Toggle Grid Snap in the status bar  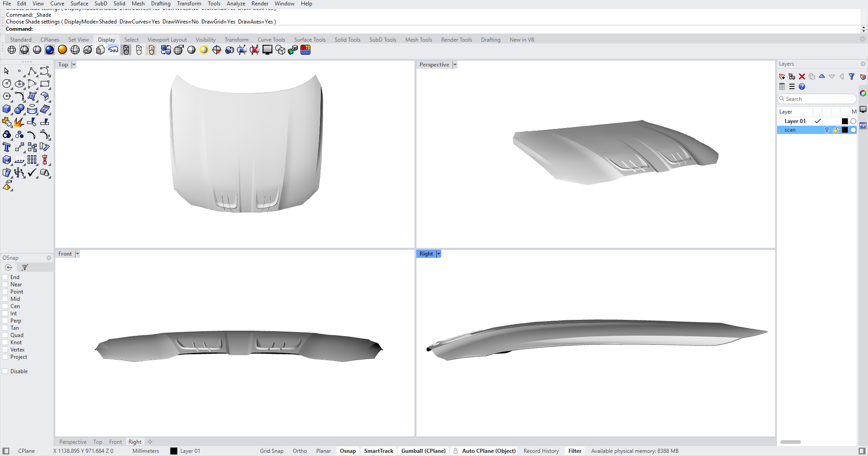click(x=272, y=451)
